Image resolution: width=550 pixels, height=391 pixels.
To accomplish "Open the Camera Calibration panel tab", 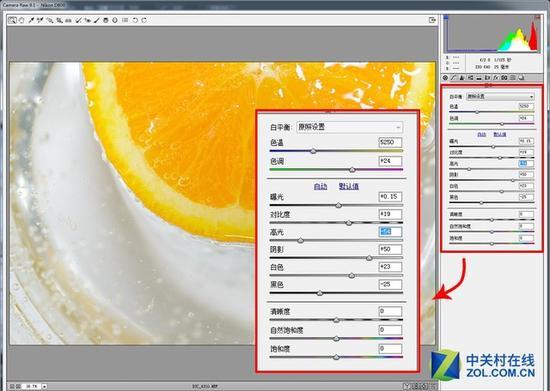I will (x=504, y=77).
